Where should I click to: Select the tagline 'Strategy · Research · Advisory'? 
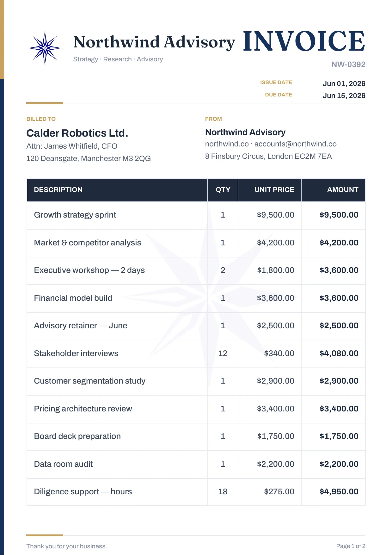[118, 59]
